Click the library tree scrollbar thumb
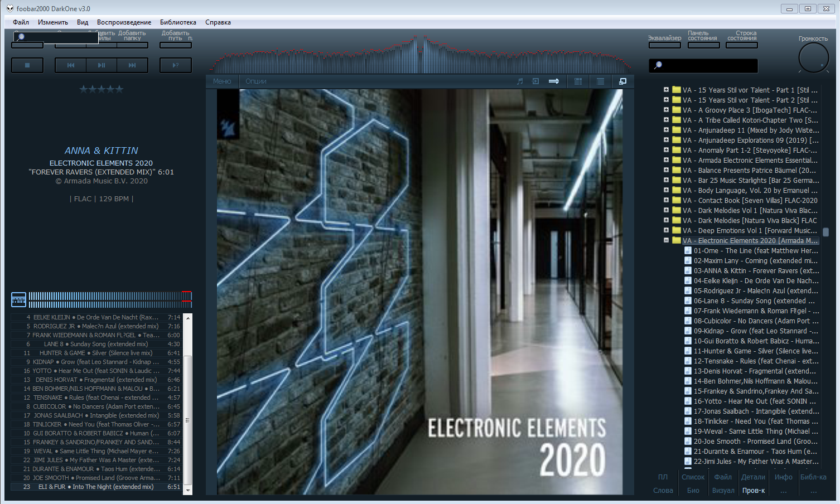Screen dimensions: 840x504 826,232
